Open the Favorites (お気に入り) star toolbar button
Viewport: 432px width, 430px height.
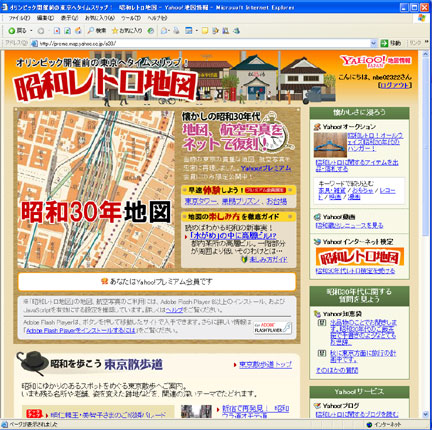tap(127, 31)
